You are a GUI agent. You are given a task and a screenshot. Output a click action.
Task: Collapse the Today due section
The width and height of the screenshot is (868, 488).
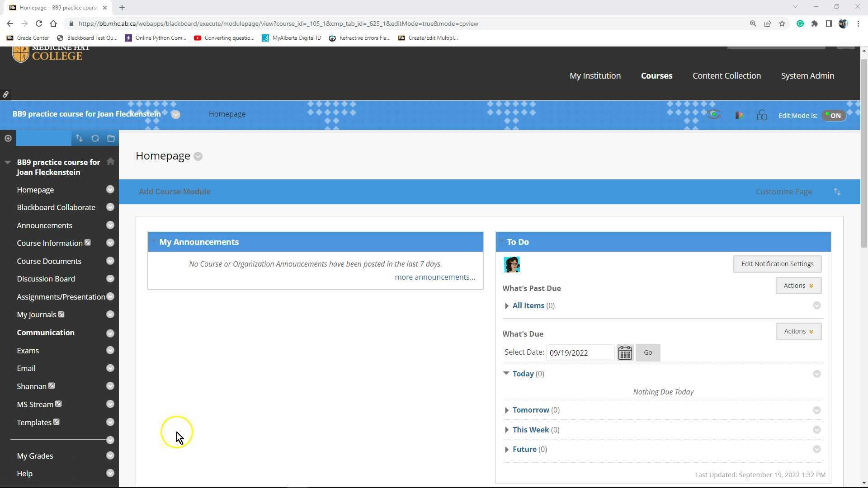pyautogui.click(x=506, y=374)
